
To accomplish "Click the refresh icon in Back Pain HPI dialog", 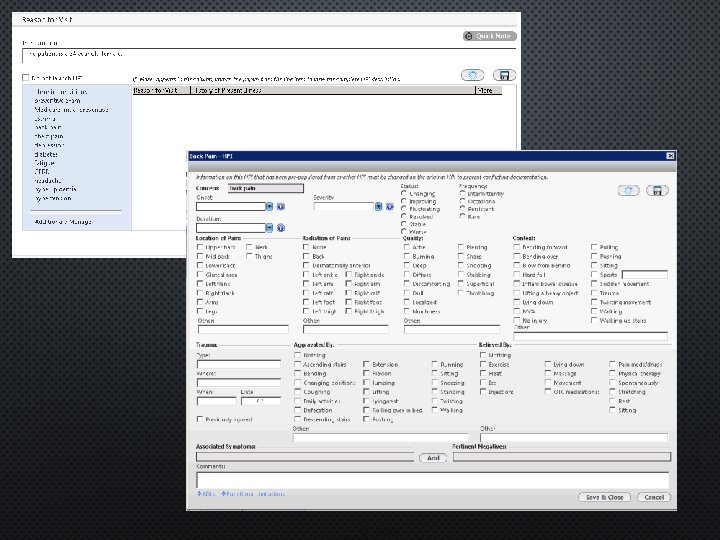I will (x=628, y=191).
